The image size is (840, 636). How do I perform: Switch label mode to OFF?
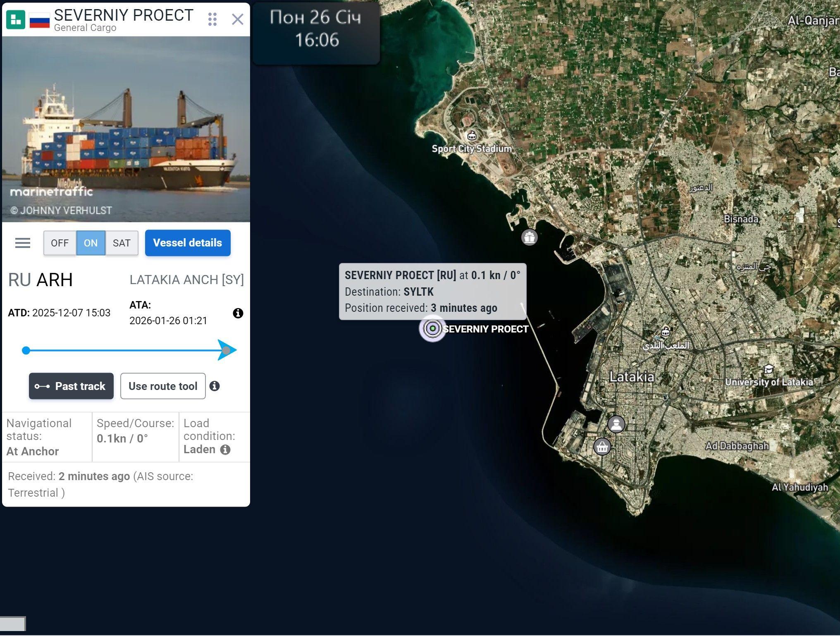60,243
